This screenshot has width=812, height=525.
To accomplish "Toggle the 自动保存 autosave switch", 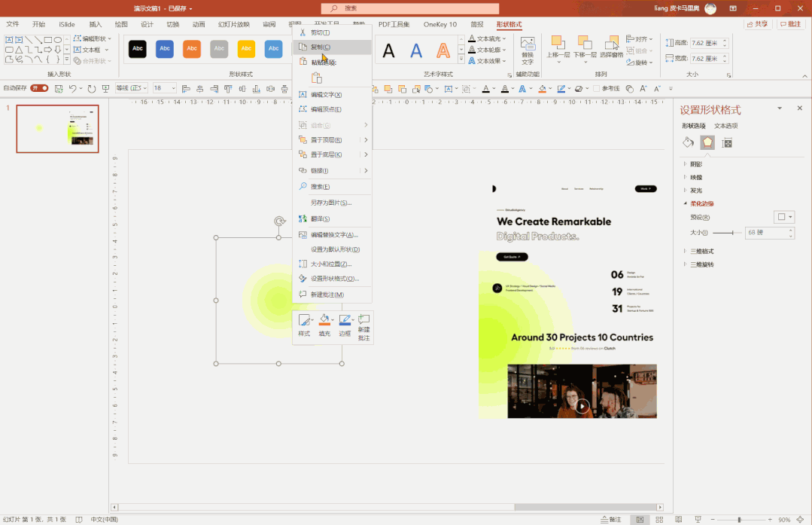I will [39, 88].
